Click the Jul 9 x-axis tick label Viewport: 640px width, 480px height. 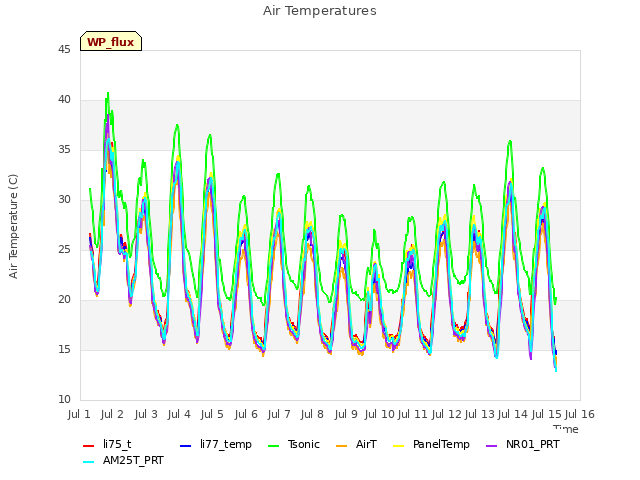click(x=346, y=414)
